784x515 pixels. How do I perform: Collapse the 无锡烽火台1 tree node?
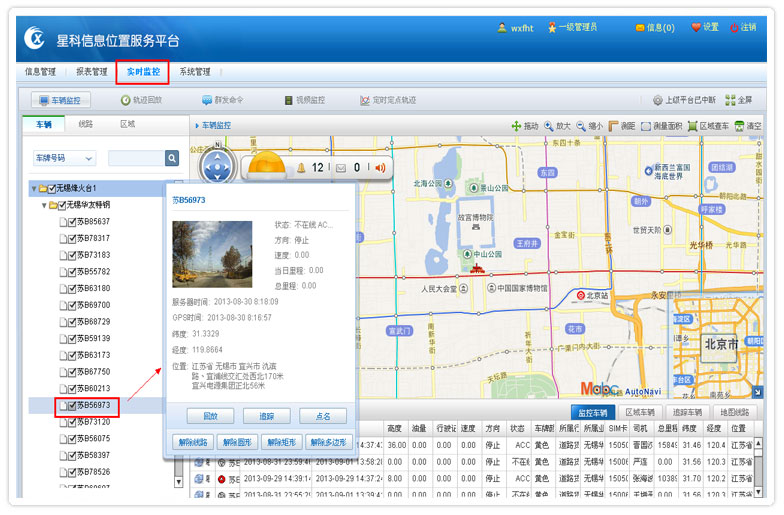click(x=33, y=188)
